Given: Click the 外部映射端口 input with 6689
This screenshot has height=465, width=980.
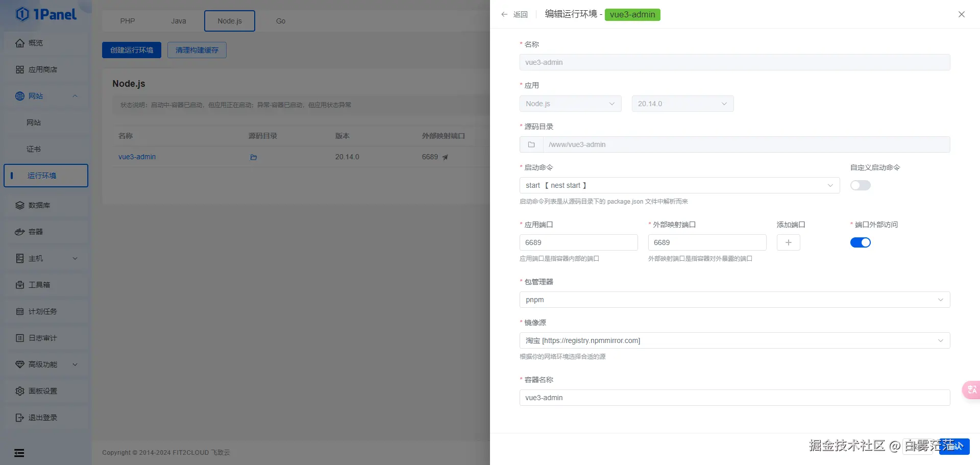Looking at the screenshot, I should click(x=707, y=242).
